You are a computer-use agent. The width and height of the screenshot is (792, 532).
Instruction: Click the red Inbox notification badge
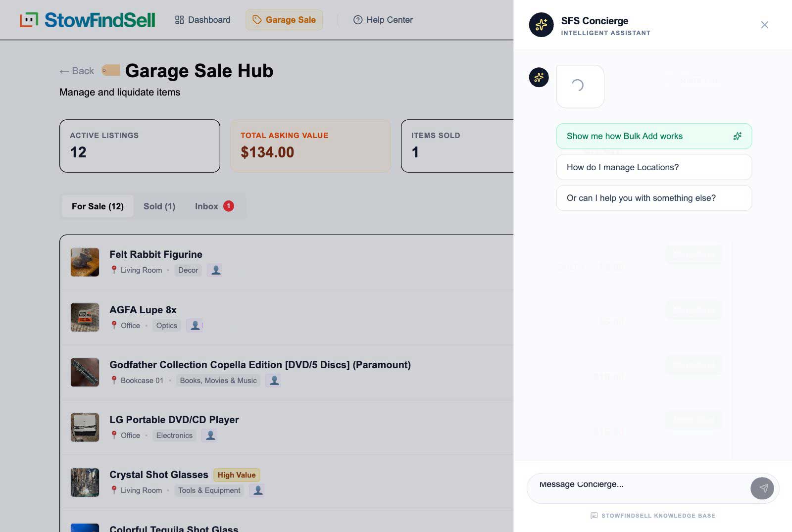(x=228, y=206)
